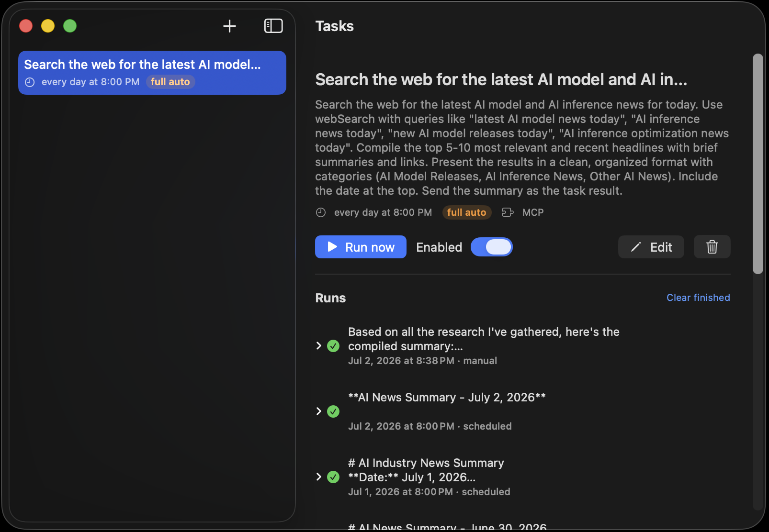Screen dimensions: 769x532
Task: Select the 'Search the web' task in sidebar
Action: pos(152,73)
